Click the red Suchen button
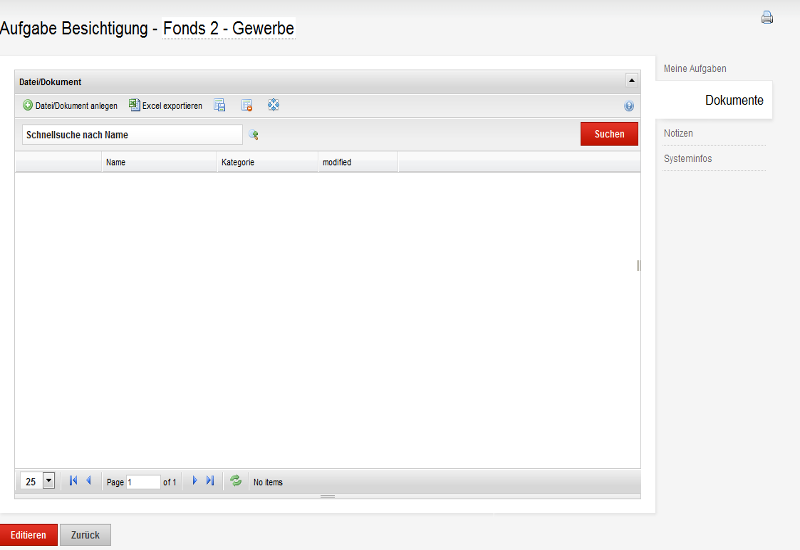 coord(609,134)
